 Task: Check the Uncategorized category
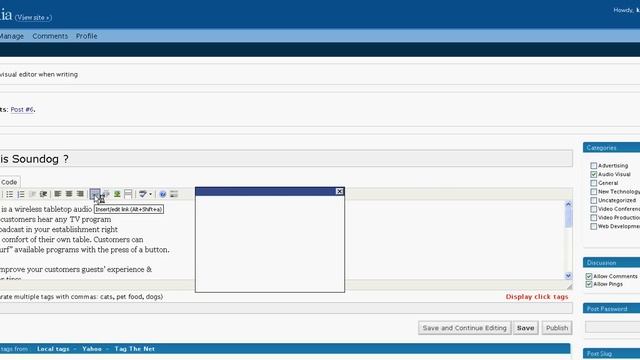(x=593, y=200)
